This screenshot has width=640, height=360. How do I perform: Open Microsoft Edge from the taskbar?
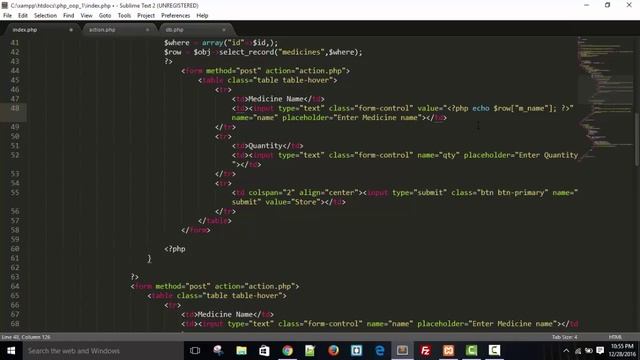(380, 351)
